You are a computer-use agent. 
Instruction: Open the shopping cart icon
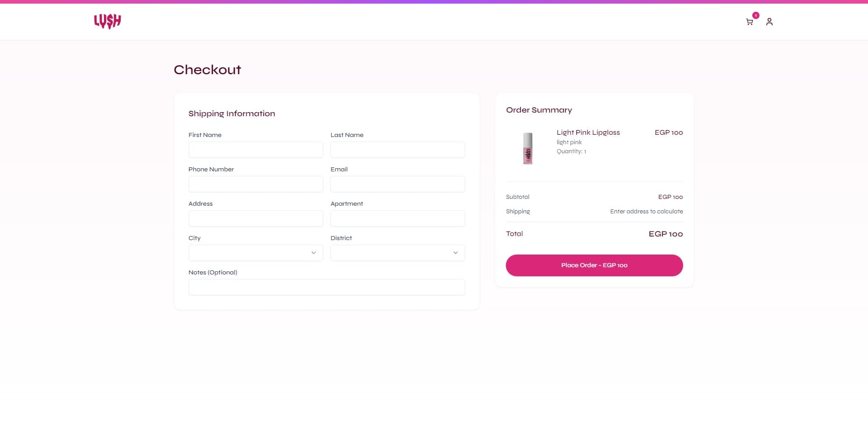[x=750, y=22]
